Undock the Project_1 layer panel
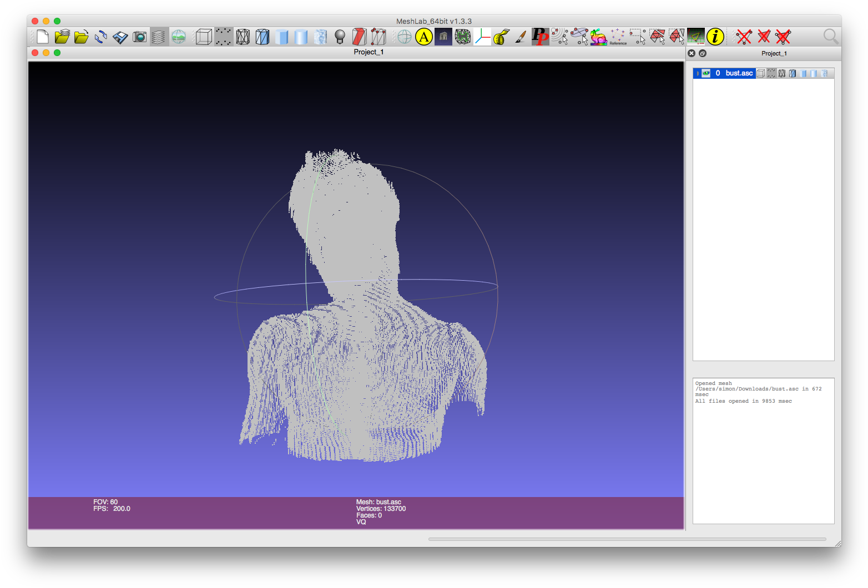The height and width of the screenshot is (588, 868). [x=703, y=53]
